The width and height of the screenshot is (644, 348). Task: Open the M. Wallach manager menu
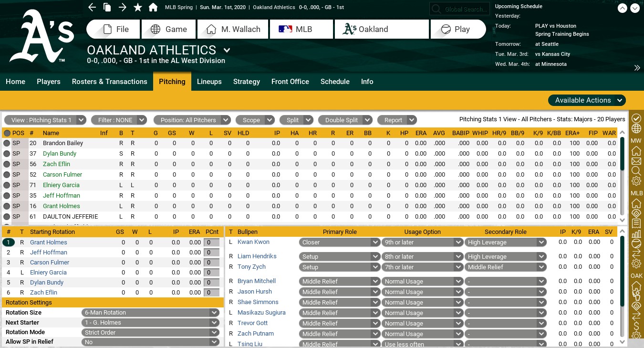(233, 29)
